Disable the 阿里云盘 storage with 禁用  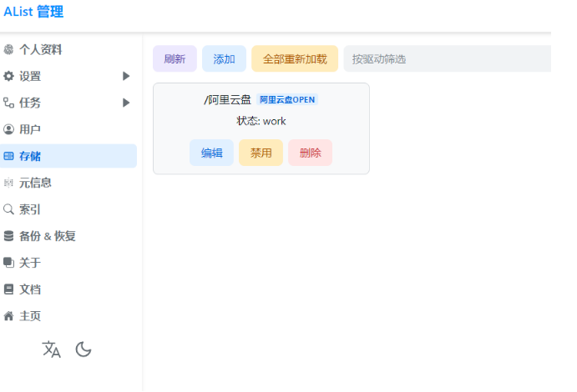(261, 153)
